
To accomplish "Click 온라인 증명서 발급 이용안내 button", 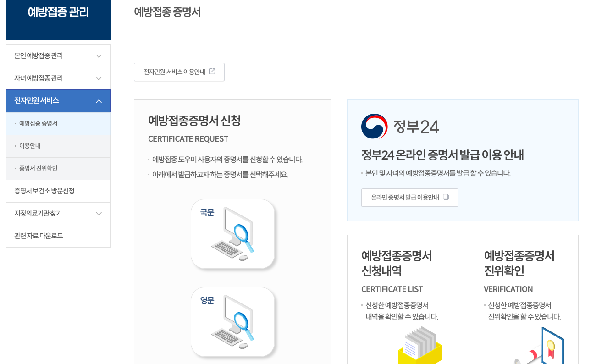I will coord(410,198).
